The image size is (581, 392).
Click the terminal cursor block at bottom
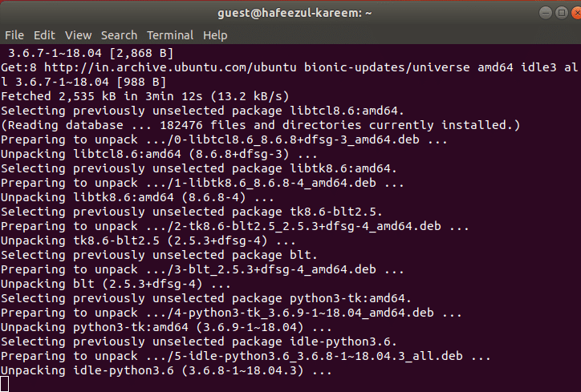(5, 384)
